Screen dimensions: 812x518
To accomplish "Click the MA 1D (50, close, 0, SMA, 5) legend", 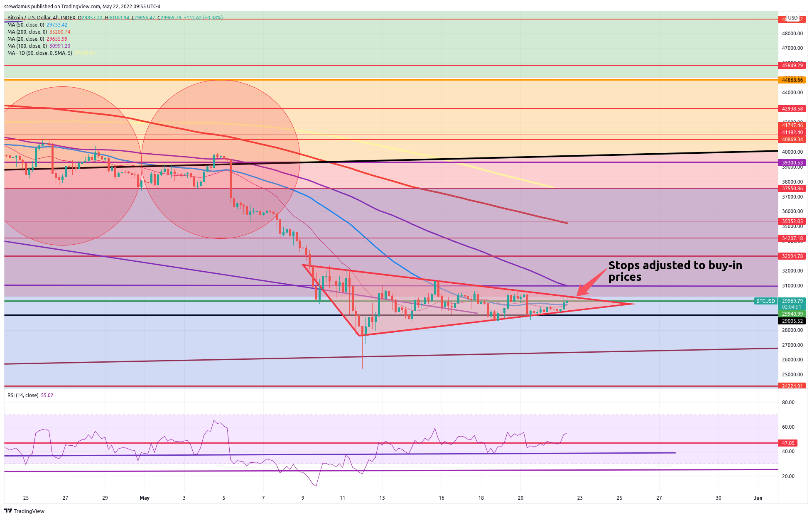I will pos(39,53).
